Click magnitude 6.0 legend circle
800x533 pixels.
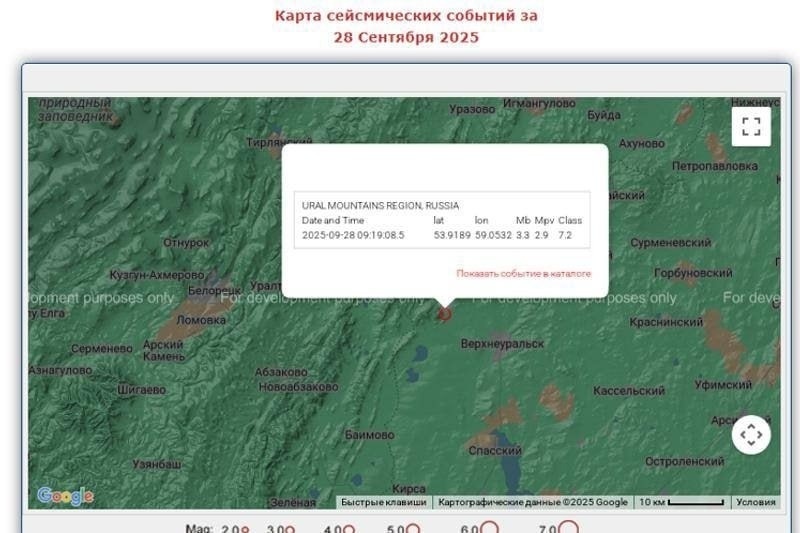click(x=490, y=528)
